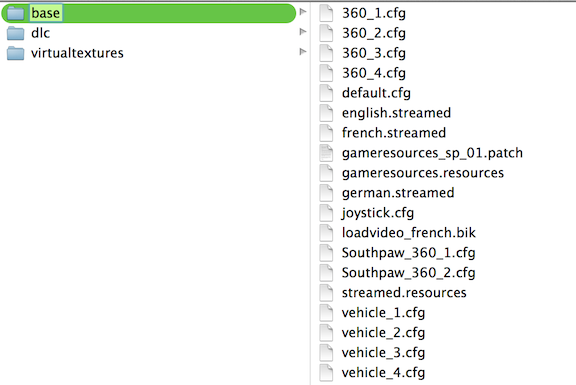The height and width of the screenshot is (385, 576).
Task: Select the file name vehicle_4.cfg
Action: coord(384,373)
